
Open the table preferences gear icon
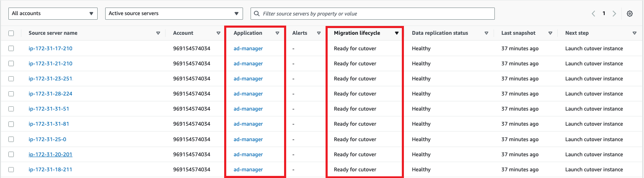[x=629, y=13]
